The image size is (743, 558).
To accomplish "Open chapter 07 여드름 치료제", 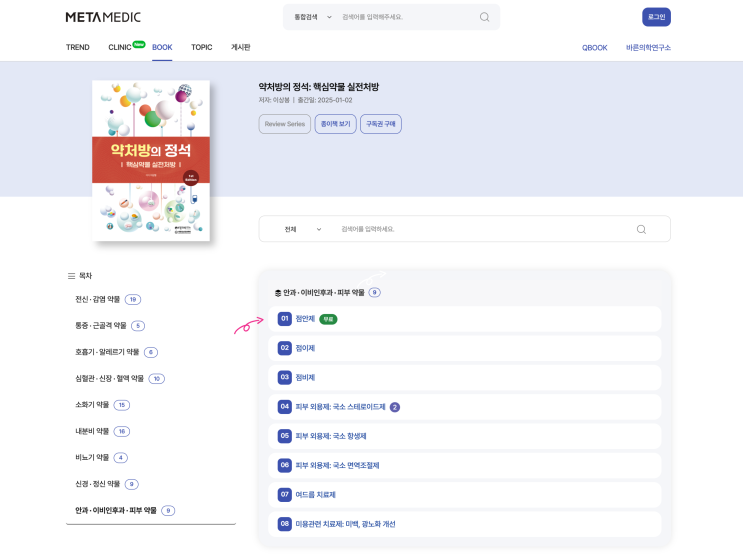I will point(464,495).
